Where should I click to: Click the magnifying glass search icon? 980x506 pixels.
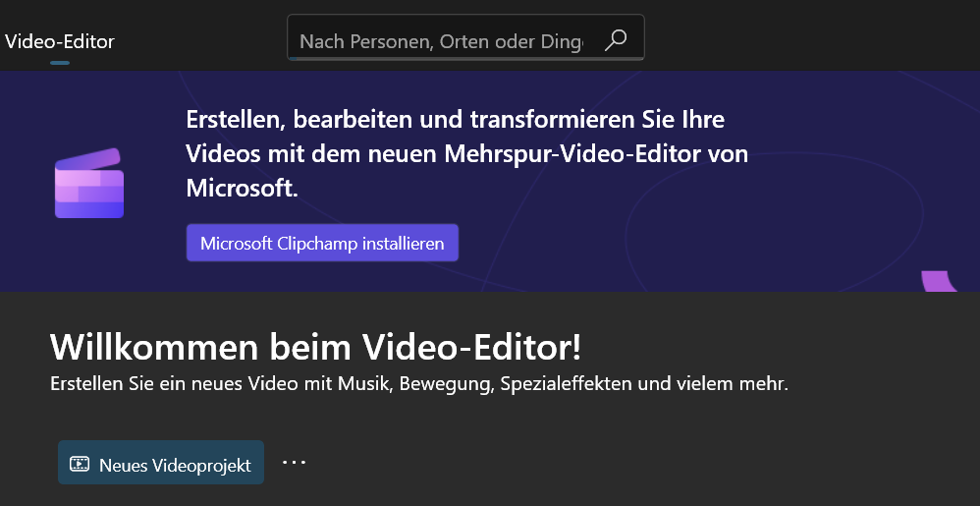point(615,40)
